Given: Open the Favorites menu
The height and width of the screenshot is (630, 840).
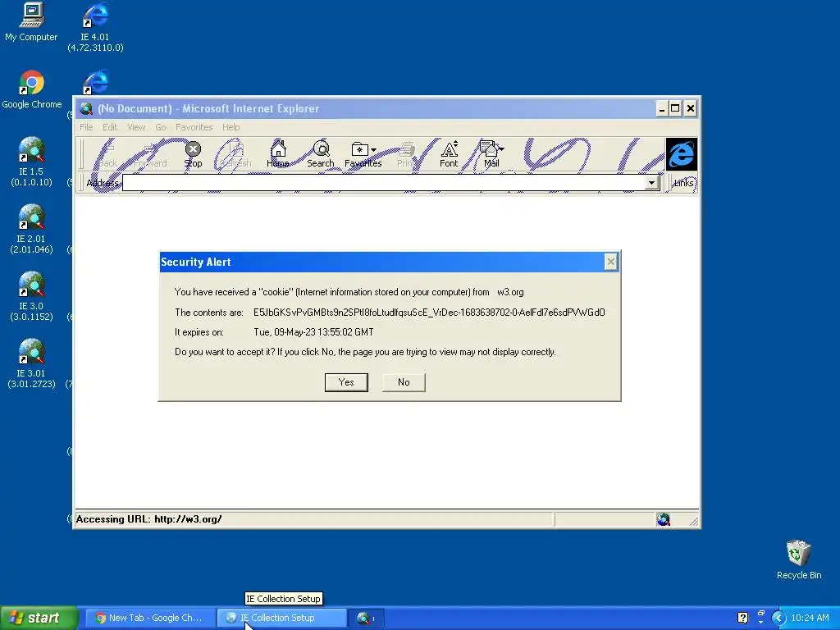Looking at the screenshot, I should coord(194,127).
